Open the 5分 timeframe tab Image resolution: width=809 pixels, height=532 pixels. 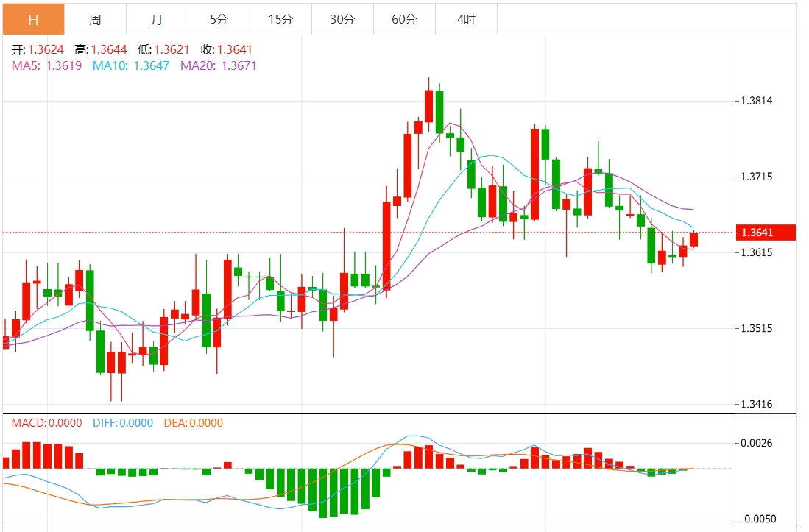(x=219, y=20)
